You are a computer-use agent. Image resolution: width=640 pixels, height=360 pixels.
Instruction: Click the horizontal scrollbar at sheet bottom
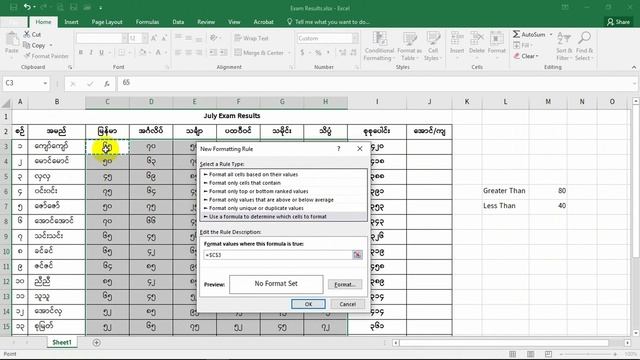(x=504, y=343)
